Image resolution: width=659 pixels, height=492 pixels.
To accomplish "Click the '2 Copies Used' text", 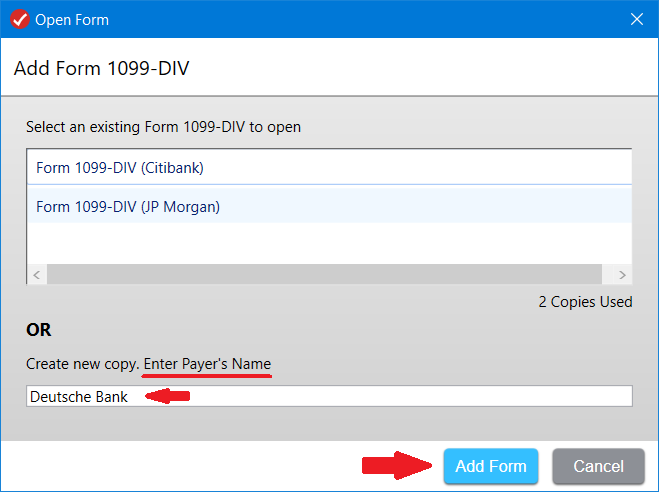I will point(585,302).
